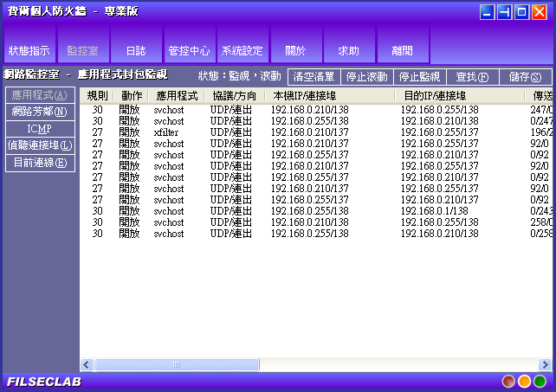
Task: Click the horizontal scrollbar left arrow
Action: pos(87,365)
